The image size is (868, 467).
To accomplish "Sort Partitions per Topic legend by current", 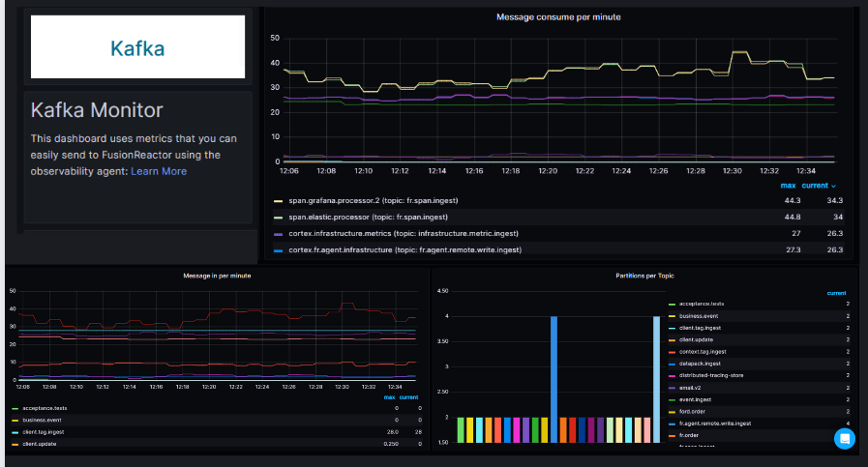I will coord(836,293).
